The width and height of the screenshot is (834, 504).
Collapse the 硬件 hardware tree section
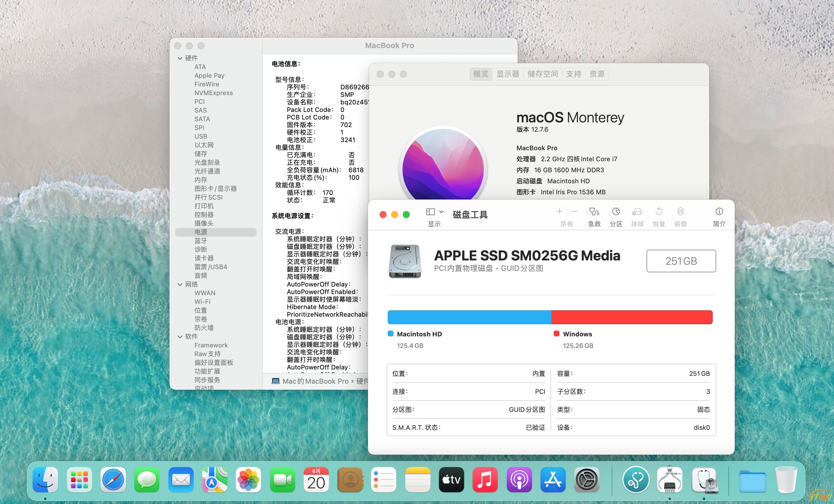[x=180, y=58]
